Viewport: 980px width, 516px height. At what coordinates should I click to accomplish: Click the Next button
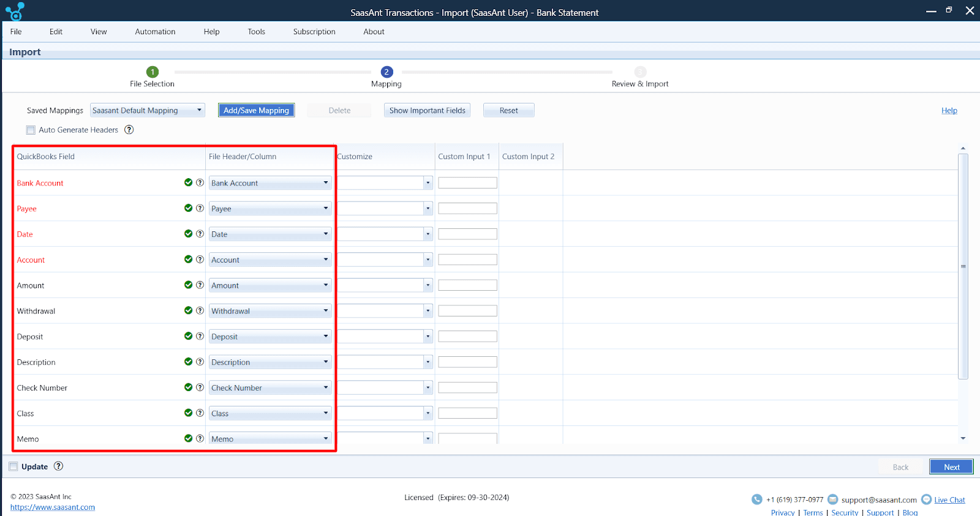(951, 467)
